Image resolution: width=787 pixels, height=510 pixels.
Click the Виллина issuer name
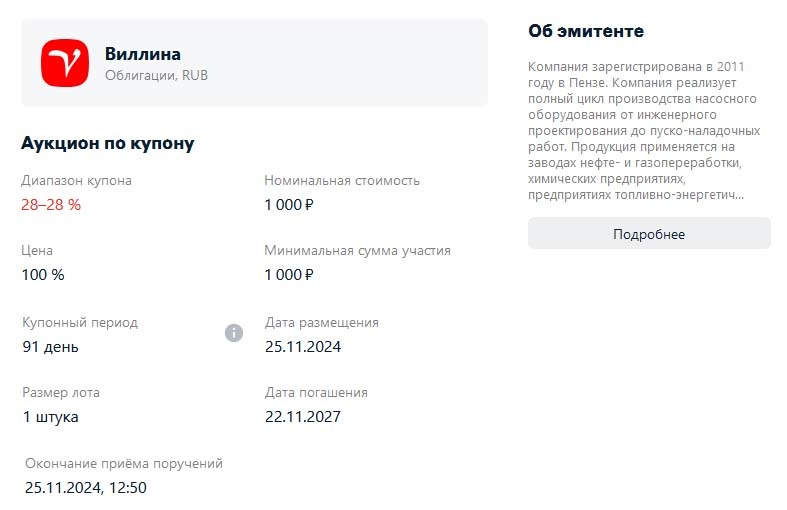click(143, 54)
